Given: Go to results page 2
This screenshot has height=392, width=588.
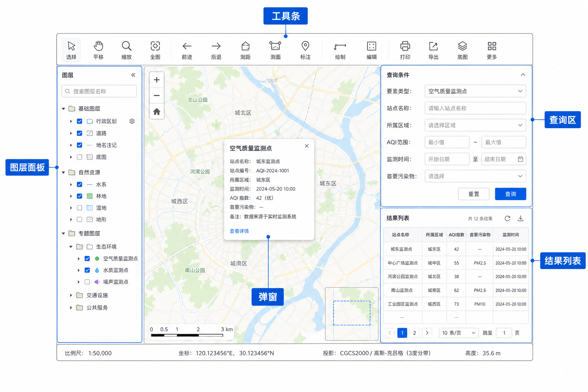Looking at the screenshot, I should tap(415, 333).
